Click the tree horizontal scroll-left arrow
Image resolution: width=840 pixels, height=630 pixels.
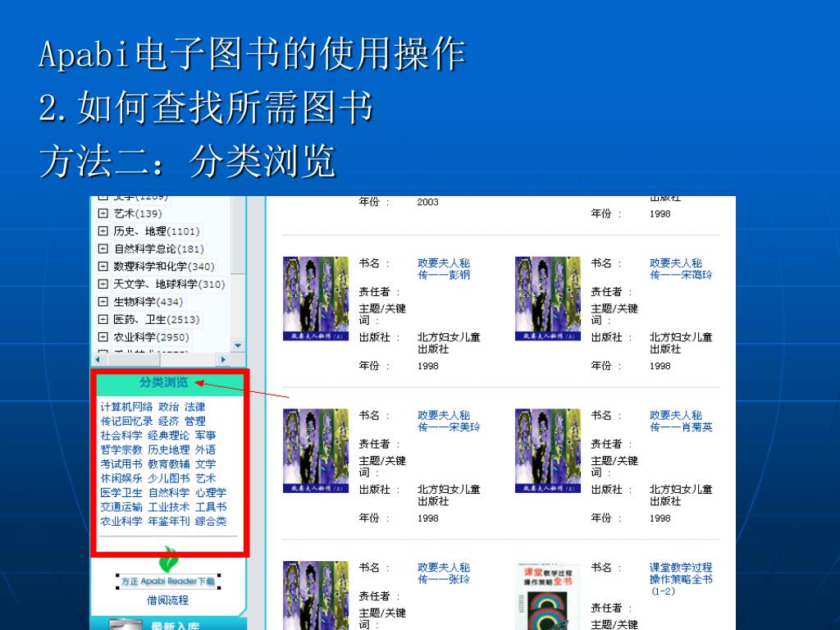pyautogui.click(x=98, y=359)
